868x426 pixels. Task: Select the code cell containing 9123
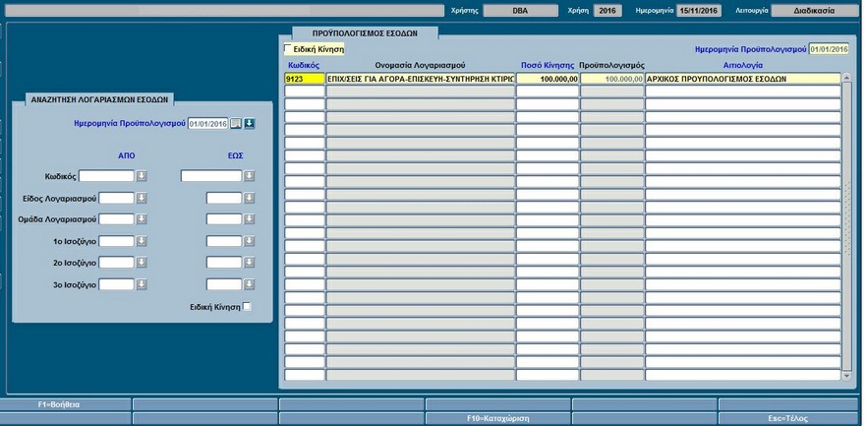pyautogui.click(x=305, y=79)
